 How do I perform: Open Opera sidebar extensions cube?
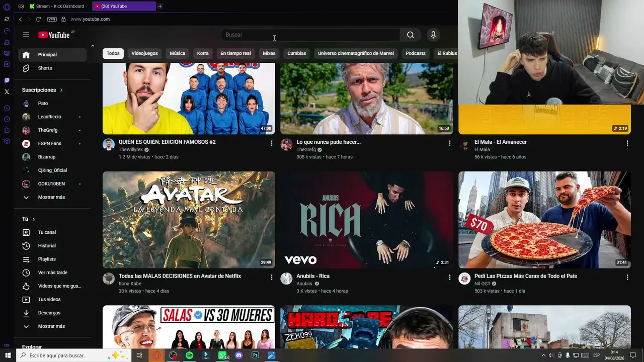pos(7,130)
